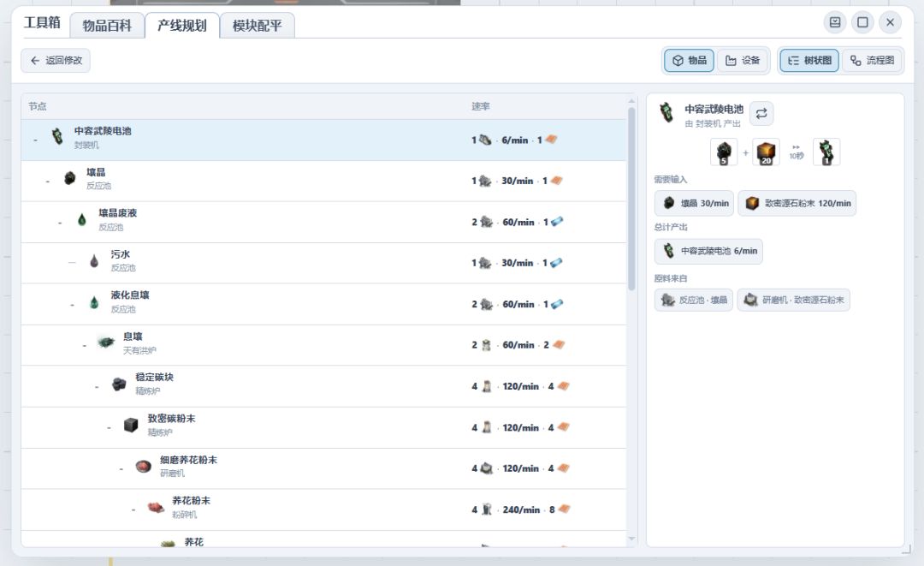
Task: Click the 致密碳粉末 black cube icon
Action: [131, 425]
